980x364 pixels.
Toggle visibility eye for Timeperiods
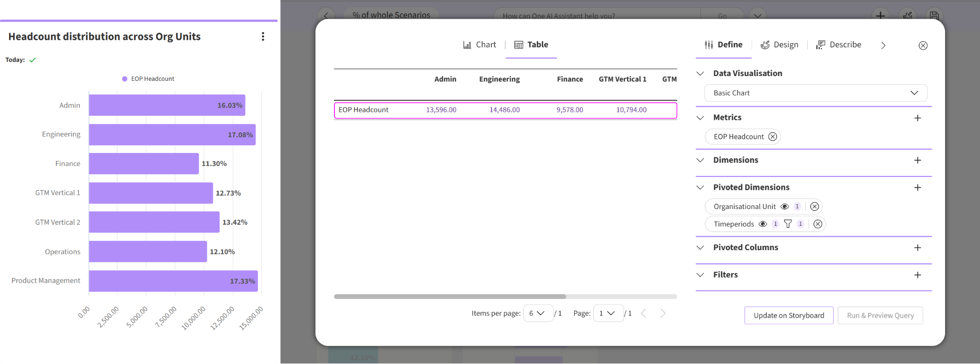(763, 224)
